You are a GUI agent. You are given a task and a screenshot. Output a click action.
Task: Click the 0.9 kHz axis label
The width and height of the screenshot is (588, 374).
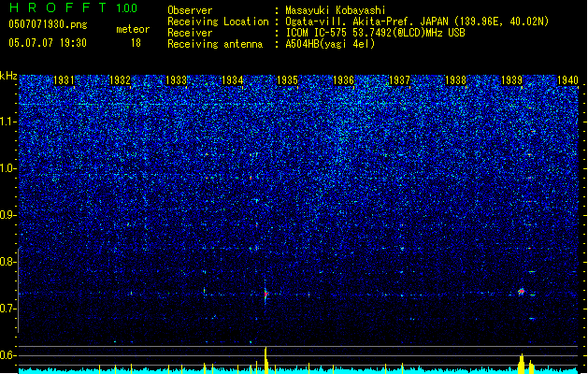coord(7,215)
